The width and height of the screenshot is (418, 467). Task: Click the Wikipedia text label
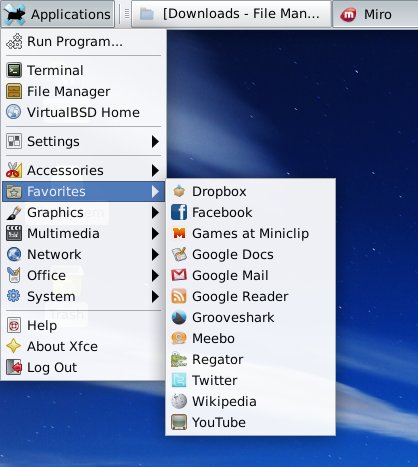click(x=224, y=401)
